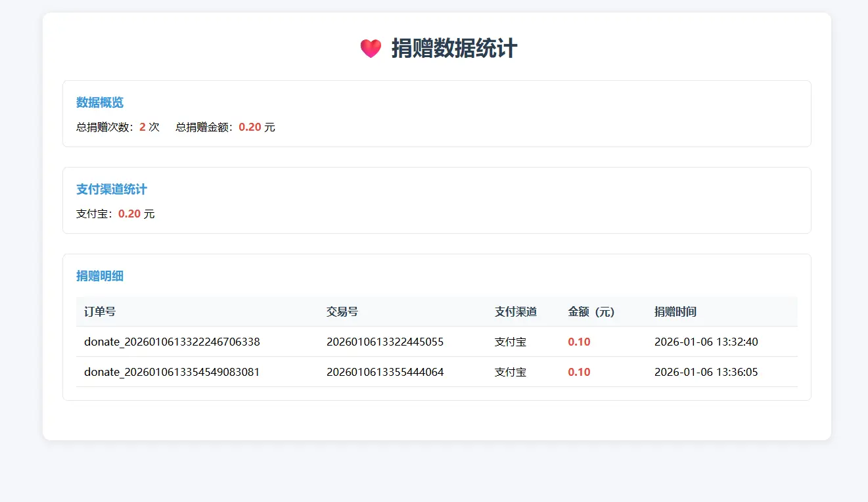The height and width of the screenshot is (502, 868).
Task: Click the 数据概览 section heading
Action: tap(100, 103)
